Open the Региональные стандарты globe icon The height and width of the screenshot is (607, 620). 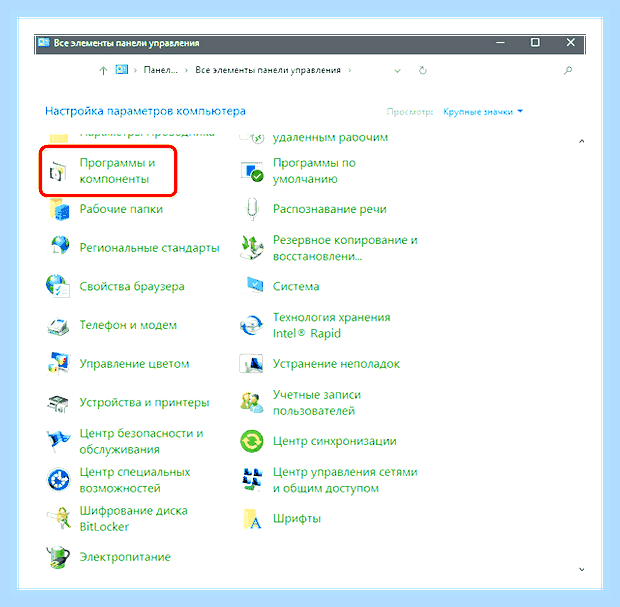[59, 248]
